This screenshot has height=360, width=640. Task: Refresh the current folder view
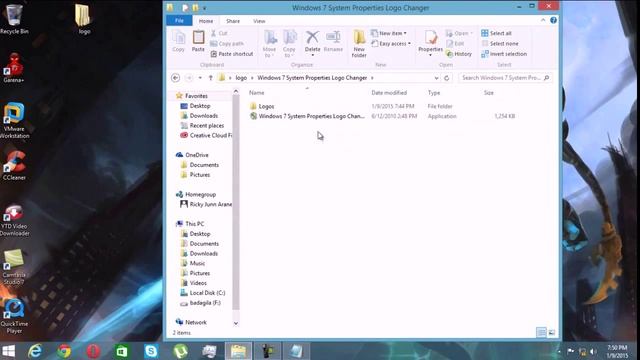(447, 78)
